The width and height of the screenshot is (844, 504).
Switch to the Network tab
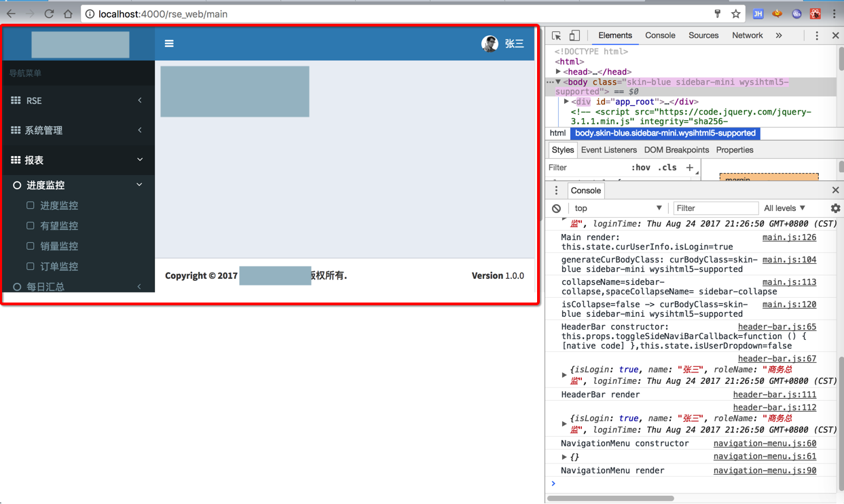747,35
